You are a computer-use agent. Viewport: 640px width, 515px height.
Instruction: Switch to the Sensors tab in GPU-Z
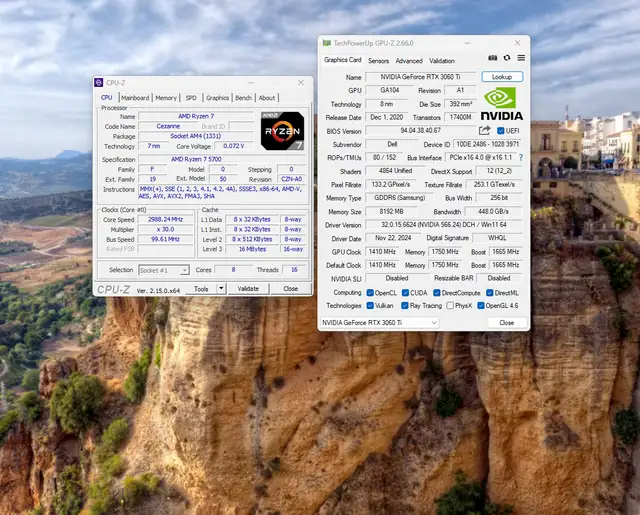(x=378, y=61)
